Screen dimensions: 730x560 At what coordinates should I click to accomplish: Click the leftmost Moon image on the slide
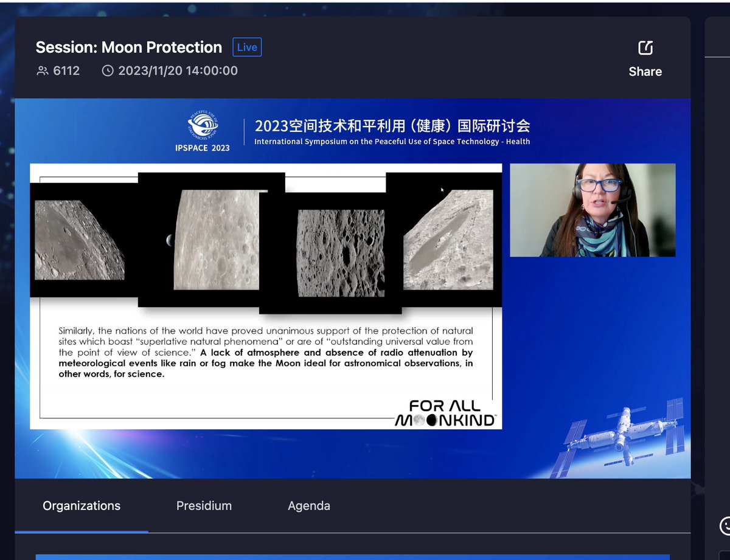coord(80,240)
